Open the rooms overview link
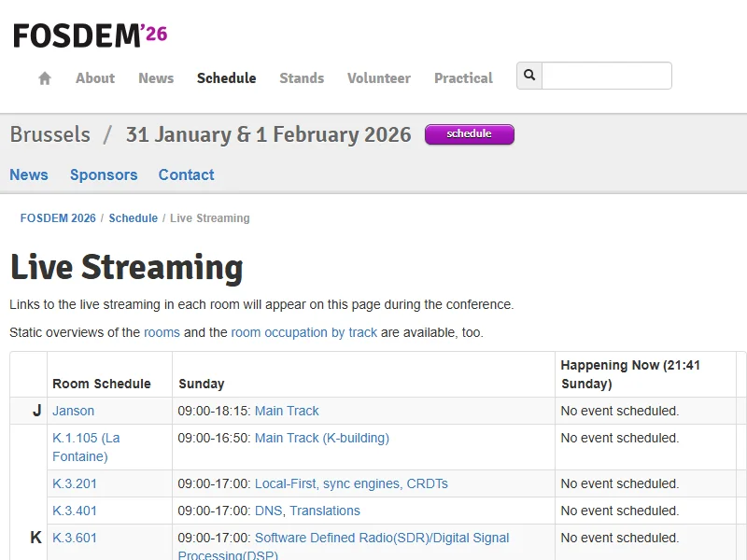The width and height of the screenshot is (747, 560). [162, 332]
